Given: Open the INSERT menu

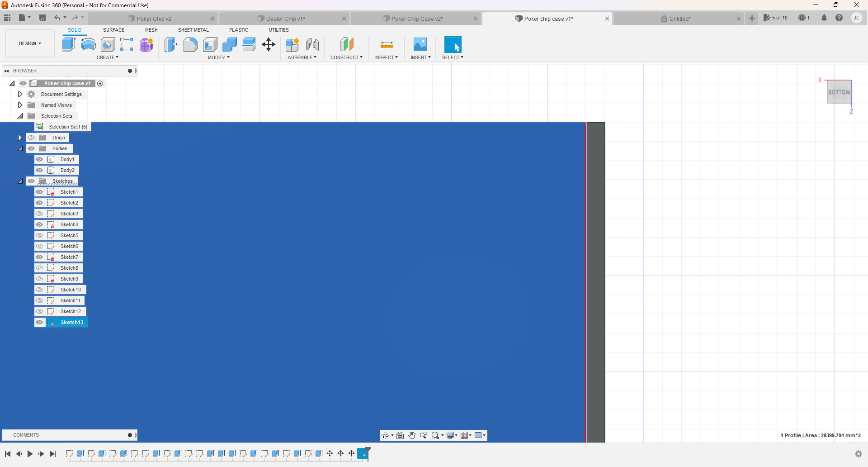Looking at the screenshot, I should pyautogui.click(x=420, y=57).
